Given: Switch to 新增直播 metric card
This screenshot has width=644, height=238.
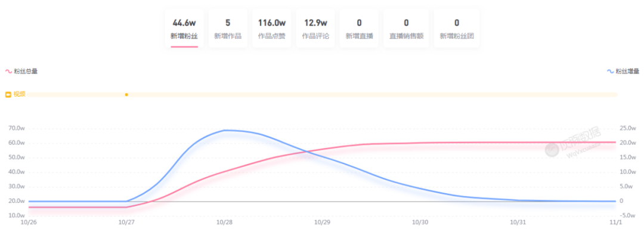Looking at the screenshot, I should coord(360,29).
